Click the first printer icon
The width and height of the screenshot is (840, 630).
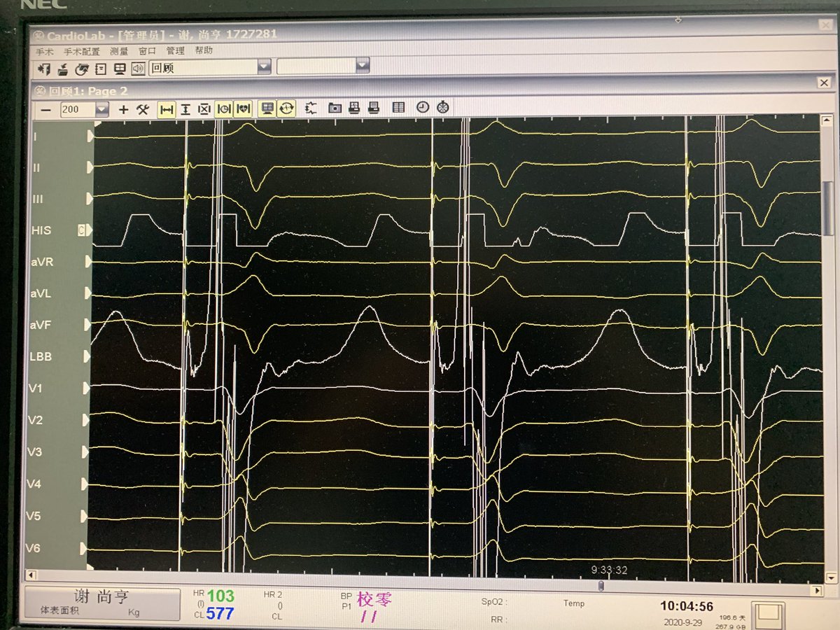coord(354,108)
